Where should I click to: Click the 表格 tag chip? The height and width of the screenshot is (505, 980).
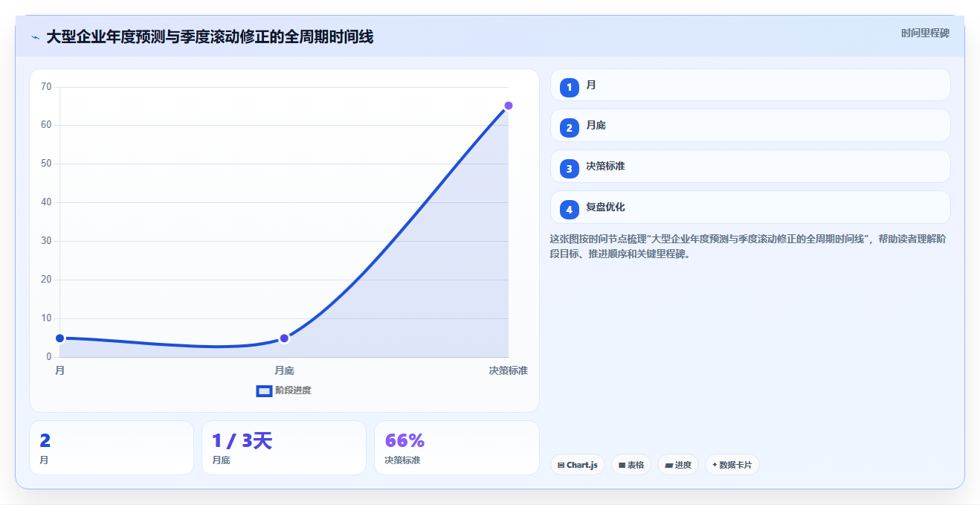[x=631, y=465]
